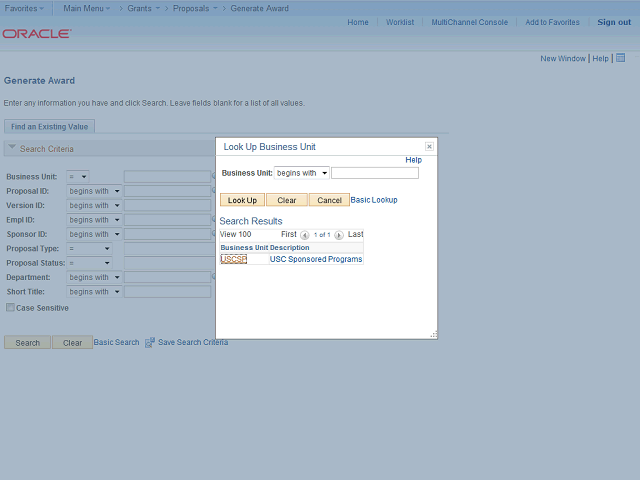Select the USCSP business unit result
This screenshot has width=640, height=480.
(x=233, y=259)
